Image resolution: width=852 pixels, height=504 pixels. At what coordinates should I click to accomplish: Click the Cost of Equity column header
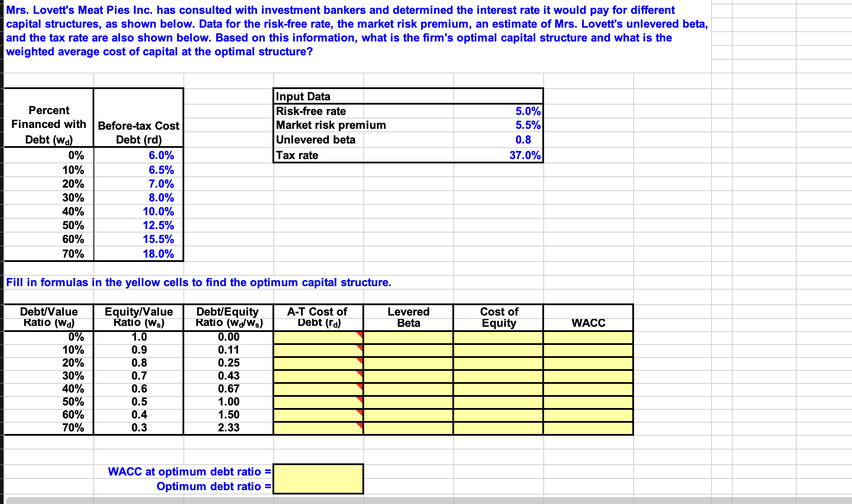[499, 317]
